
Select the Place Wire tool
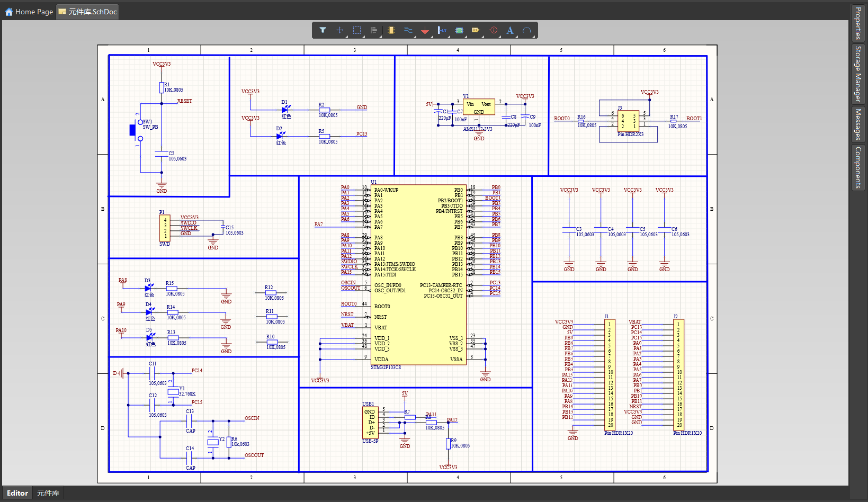pos(408,30)
